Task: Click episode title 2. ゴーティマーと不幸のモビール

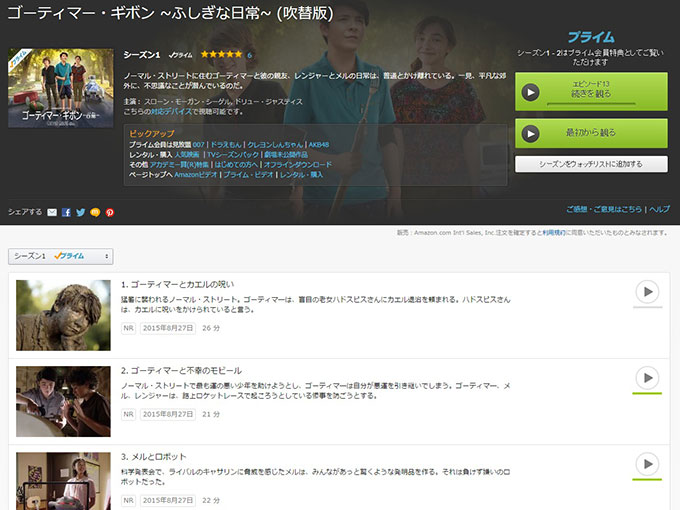Action: click(x=181, y=371)
